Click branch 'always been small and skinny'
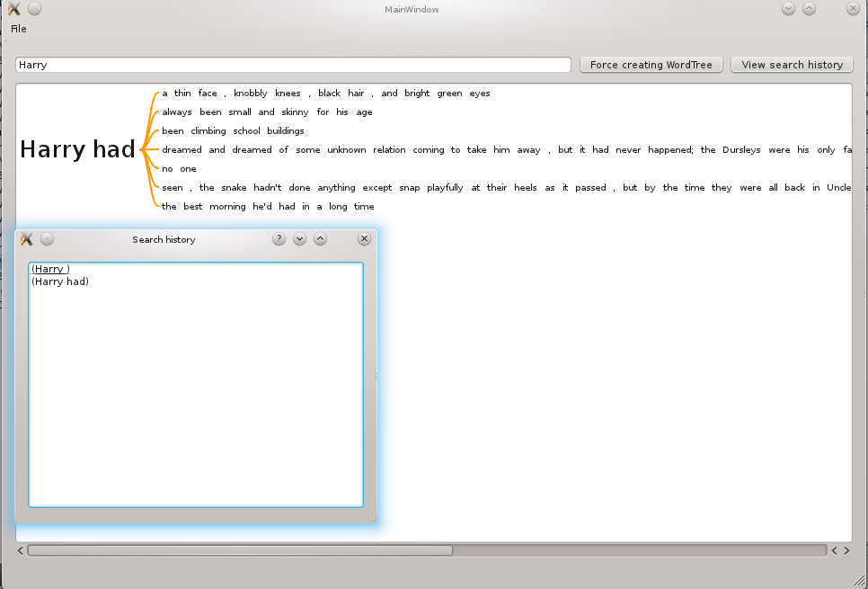The height and width of the screenshot is (589, 868). point(267,112)
